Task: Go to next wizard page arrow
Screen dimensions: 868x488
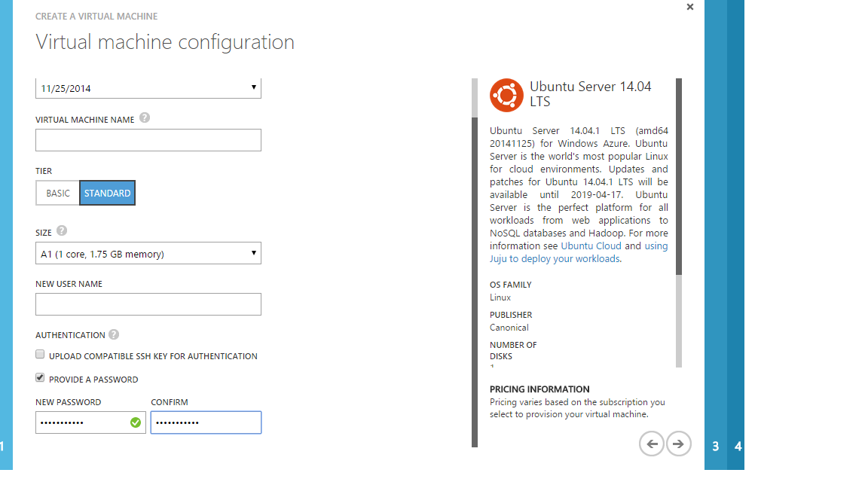Action: coord(679,444)
